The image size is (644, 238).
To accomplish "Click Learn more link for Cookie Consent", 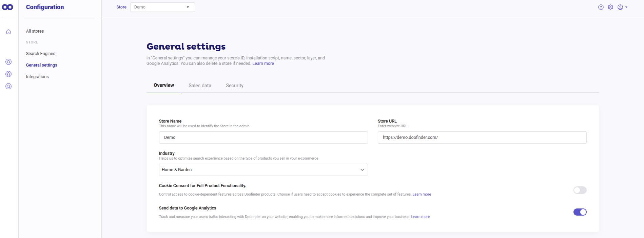I will coord(422,195).
